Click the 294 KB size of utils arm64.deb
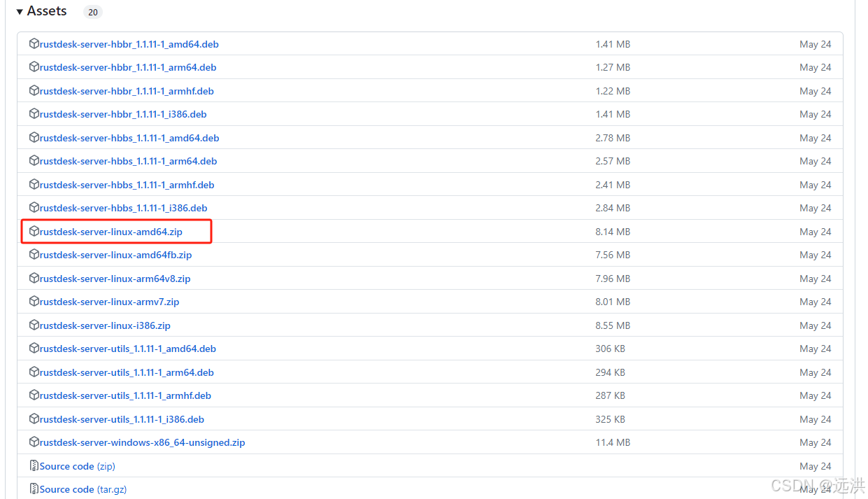The image size is (868, 499). pos(610,372)
